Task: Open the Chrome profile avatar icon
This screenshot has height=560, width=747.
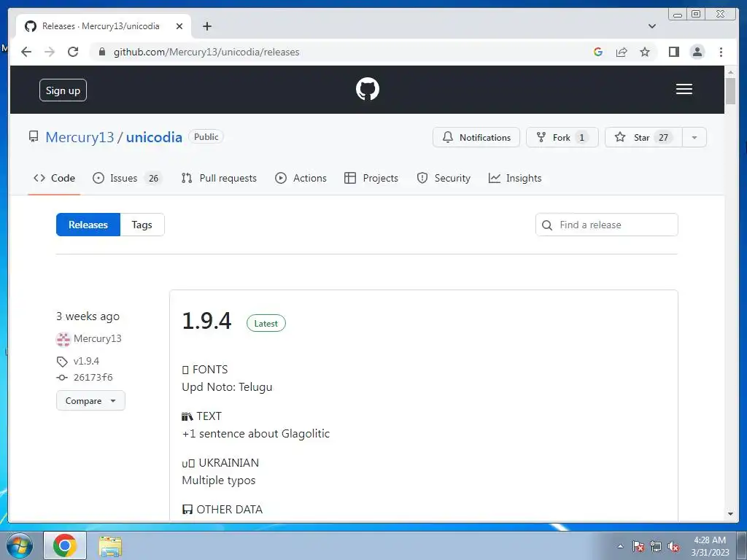Action: (x=697, y=52)
